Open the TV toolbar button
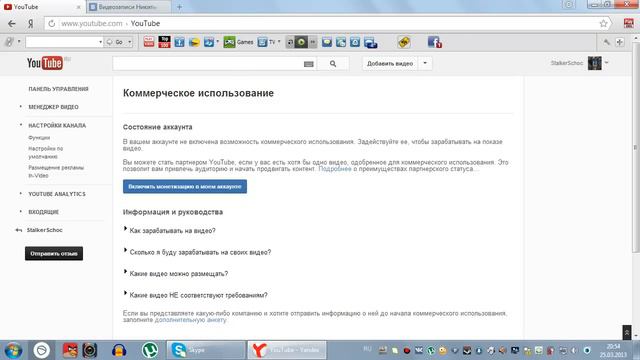The image size is (640, 360). click(x=267, y=42)
